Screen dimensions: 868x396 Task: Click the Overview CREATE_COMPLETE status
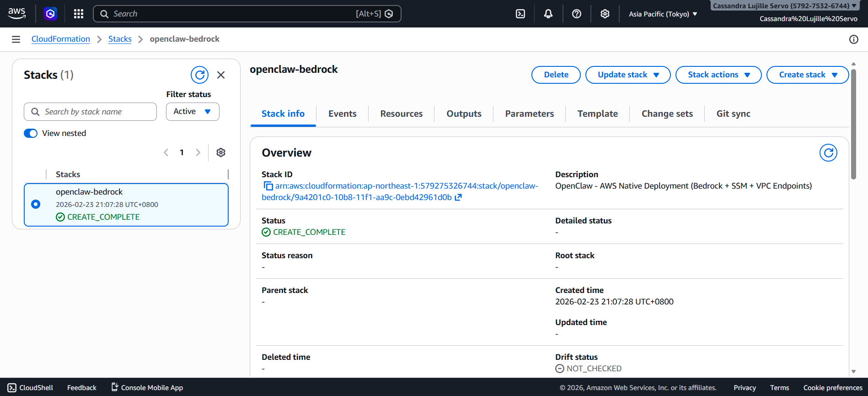point(304,232)
